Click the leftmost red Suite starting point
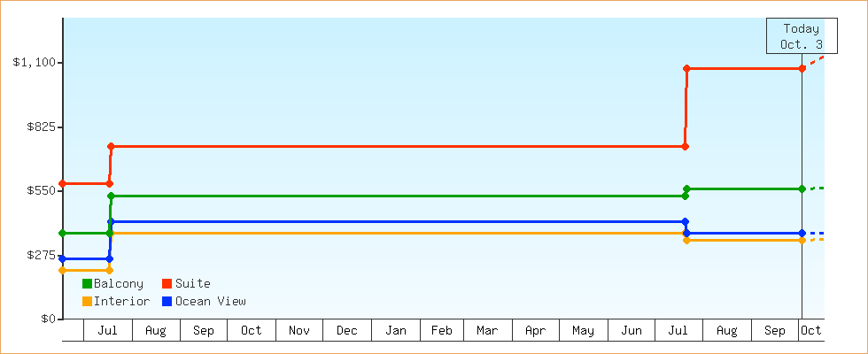The width and height of the screenshot is (868, 354). pos(62,184)
